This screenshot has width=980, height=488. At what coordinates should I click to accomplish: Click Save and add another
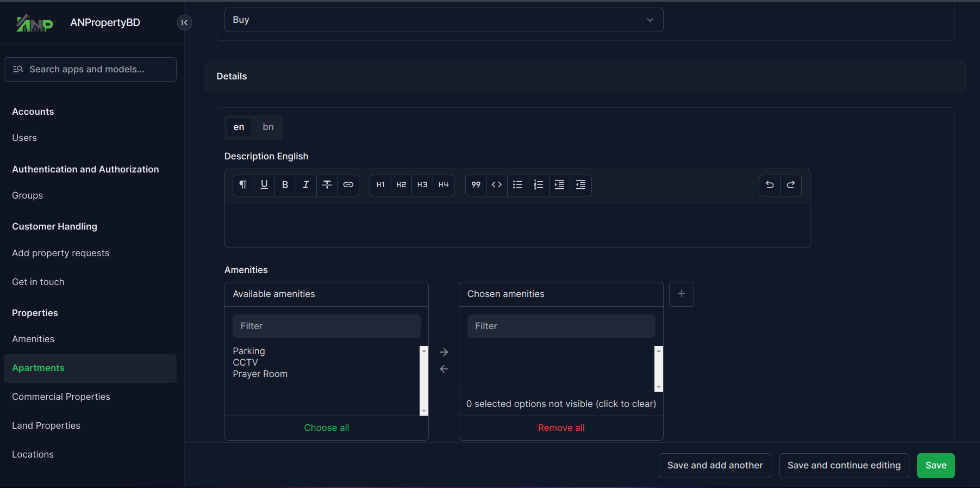pos(715,466)
